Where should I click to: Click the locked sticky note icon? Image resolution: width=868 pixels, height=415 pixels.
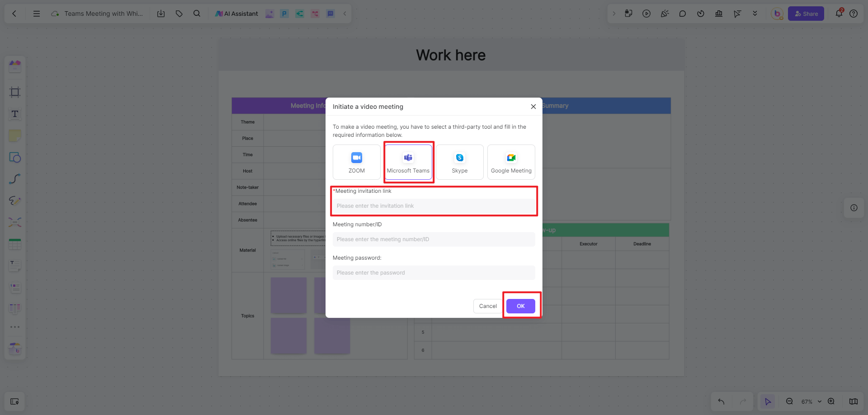tap(628, 14)
